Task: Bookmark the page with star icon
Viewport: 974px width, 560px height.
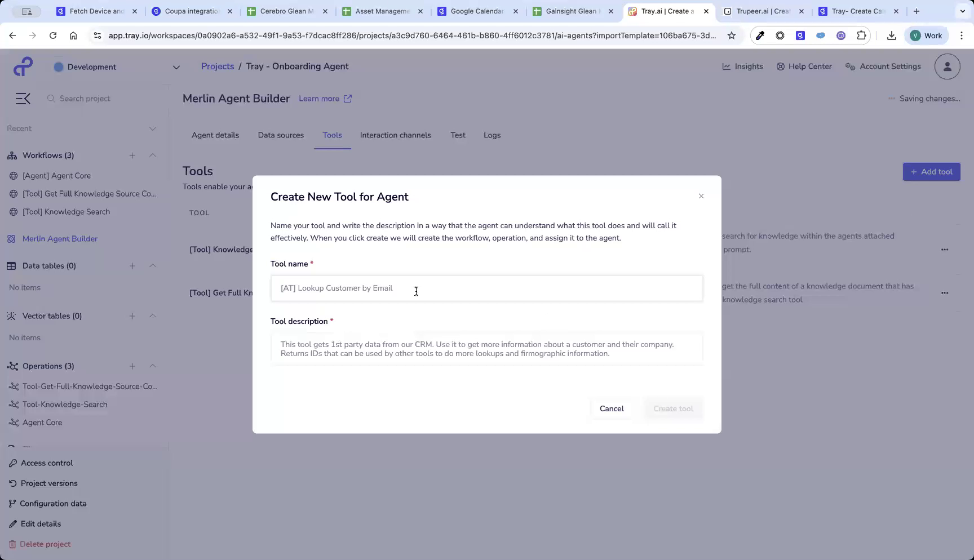Action: 731,35
